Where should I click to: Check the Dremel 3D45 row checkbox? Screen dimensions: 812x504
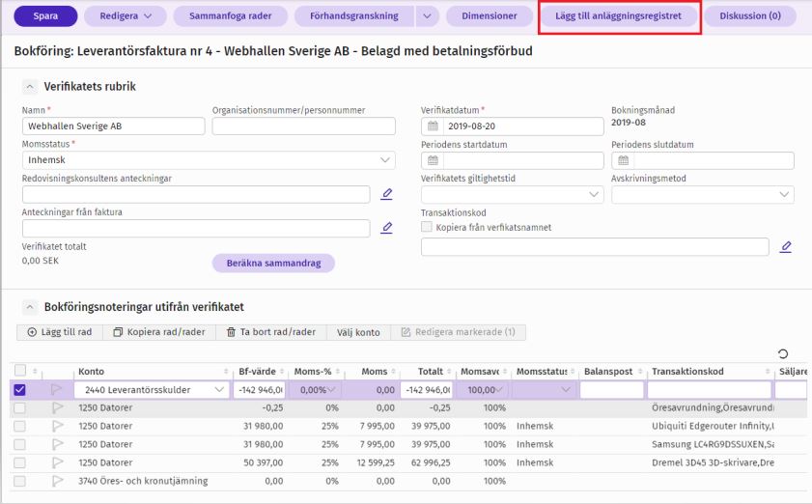(19, 462)
